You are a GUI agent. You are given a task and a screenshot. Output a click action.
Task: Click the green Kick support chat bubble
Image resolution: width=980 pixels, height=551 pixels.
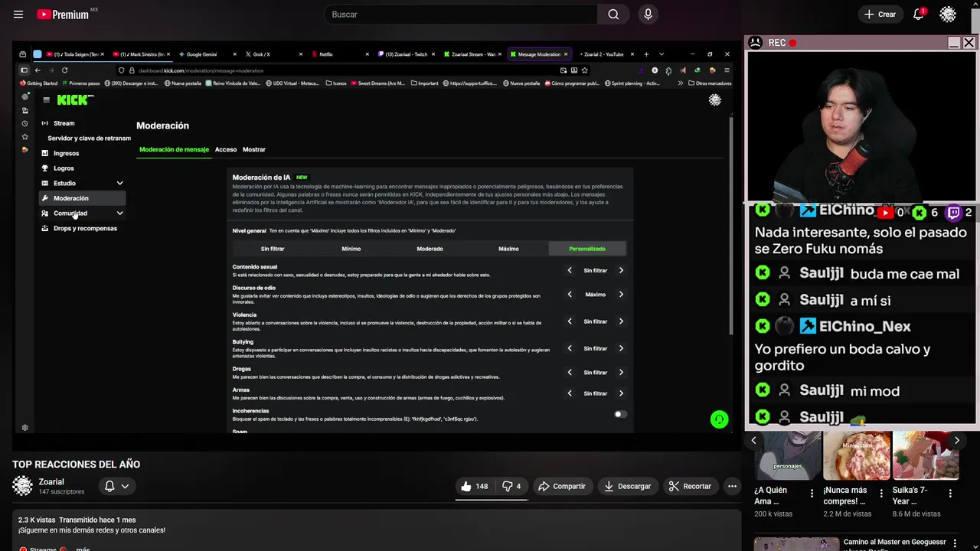pyautogui.click(x=719, y=419)
